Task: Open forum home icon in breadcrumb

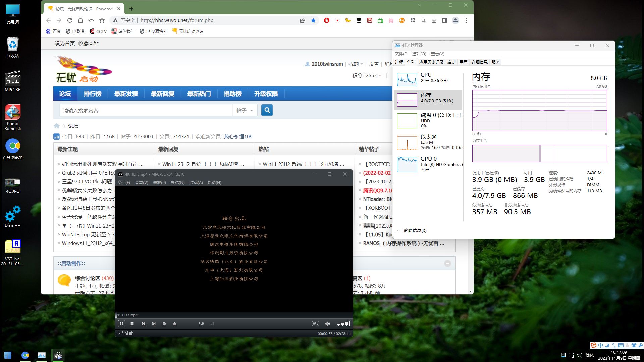Action: tap(57, 126)
